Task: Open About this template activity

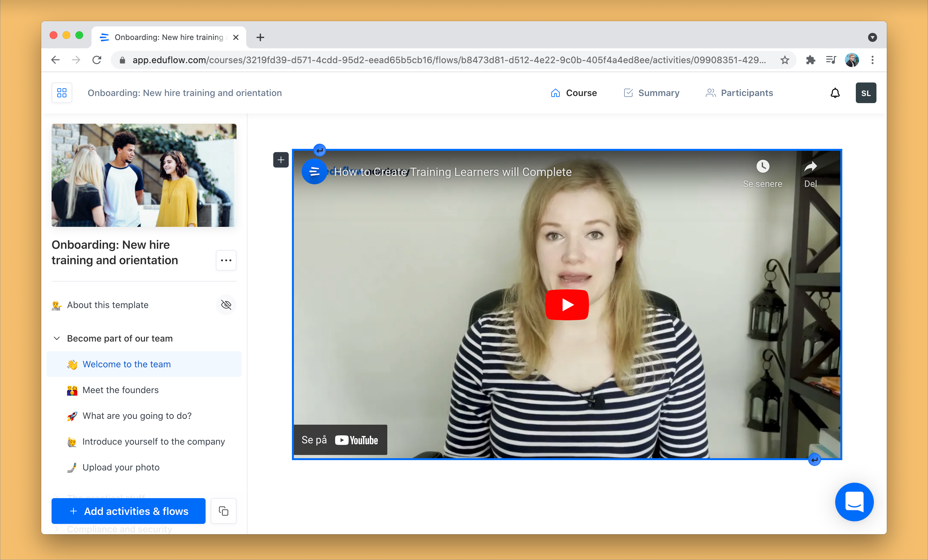Action: pyautogui.click(x=108, y=305)
